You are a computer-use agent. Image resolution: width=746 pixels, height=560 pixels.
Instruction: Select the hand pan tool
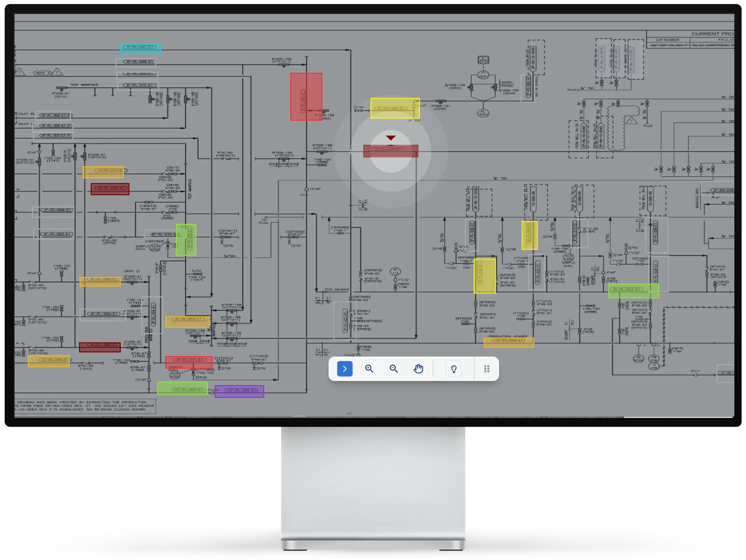pyautogui.click(x=418, y=369)
